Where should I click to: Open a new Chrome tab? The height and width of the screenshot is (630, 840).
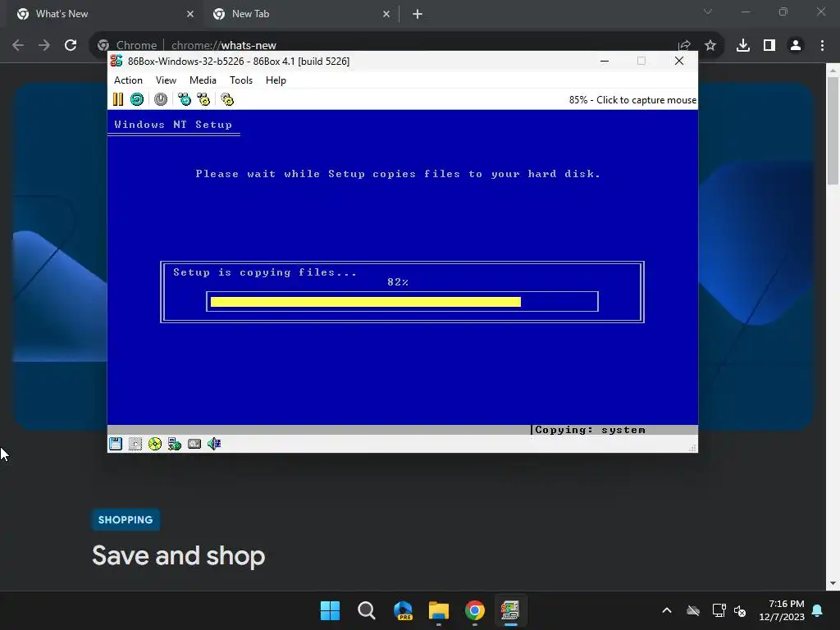418,14
